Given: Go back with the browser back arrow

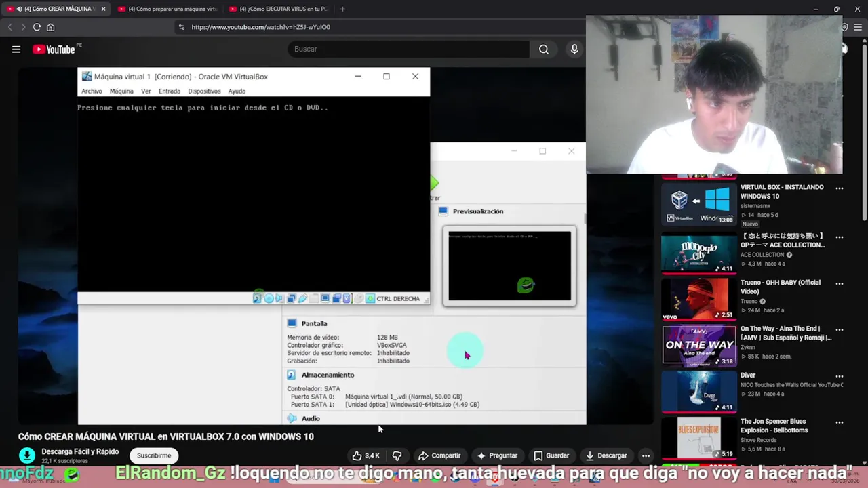Looking at the screenshot, I should click(x=9, y=27).
